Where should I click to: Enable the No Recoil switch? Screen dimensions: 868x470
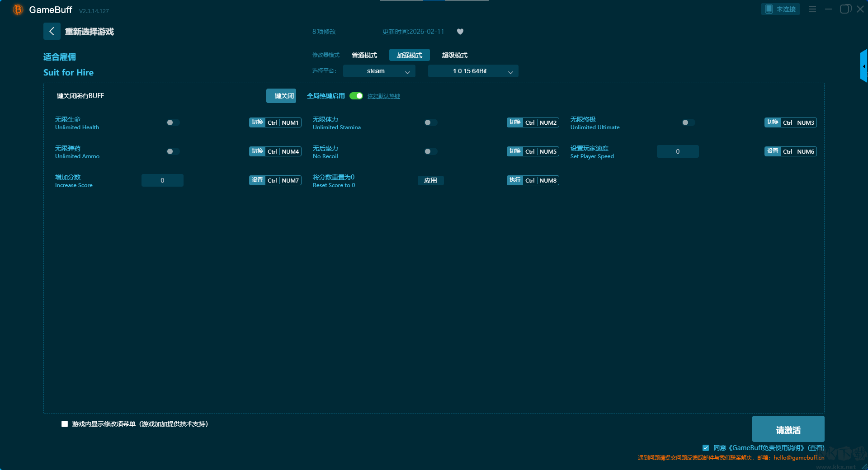pyautogui.click(x=430, y=151)
